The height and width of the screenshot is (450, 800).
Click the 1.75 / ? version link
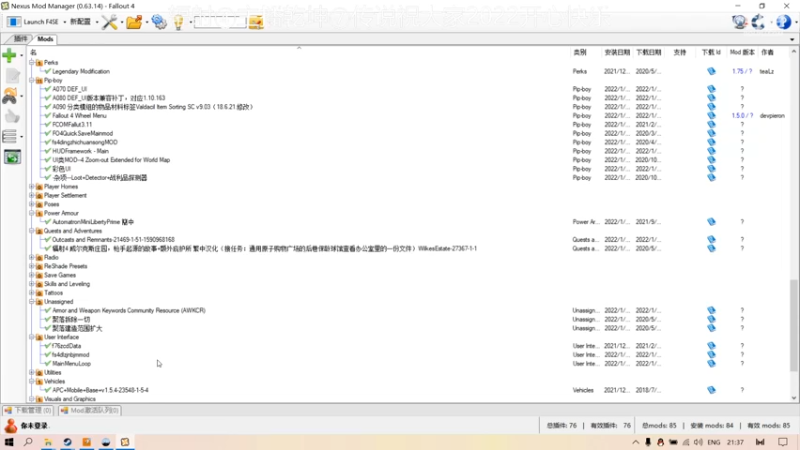pos(742,71)
